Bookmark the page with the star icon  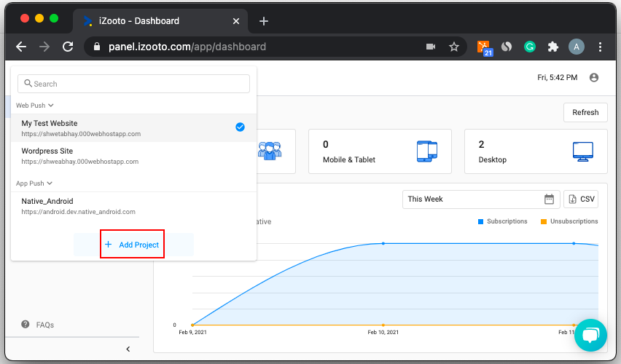(454, 47)
